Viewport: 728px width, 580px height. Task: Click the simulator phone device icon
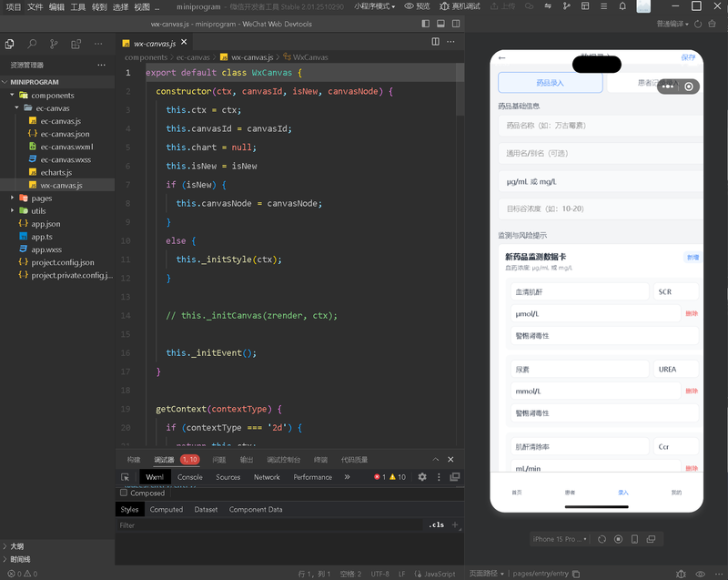[x=634, y=539]
